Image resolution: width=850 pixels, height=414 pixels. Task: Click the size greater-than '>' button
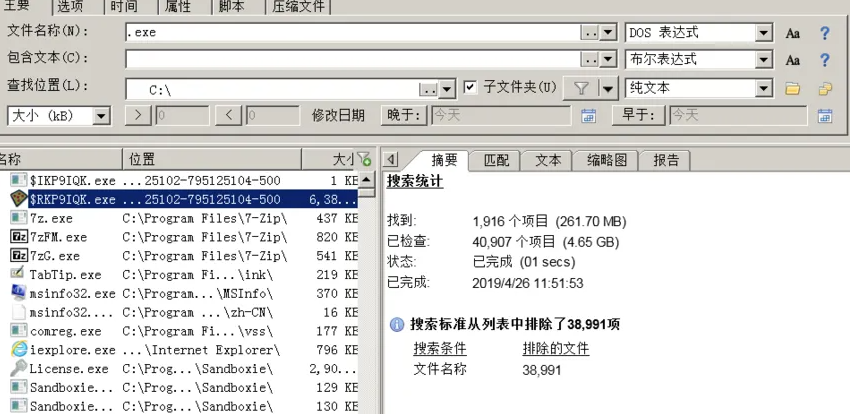[138, 115]
